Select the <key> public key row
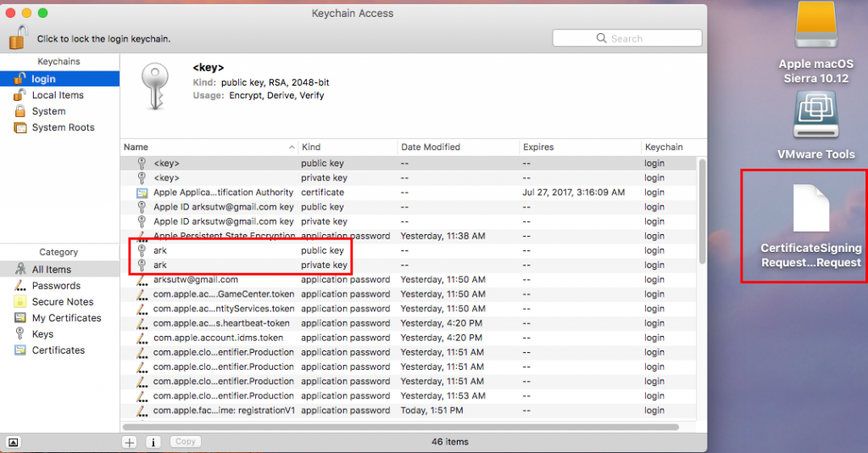Image resolution: width=868 pixels, height=453 pixels. pyautogui.click(x=409, y=164)
